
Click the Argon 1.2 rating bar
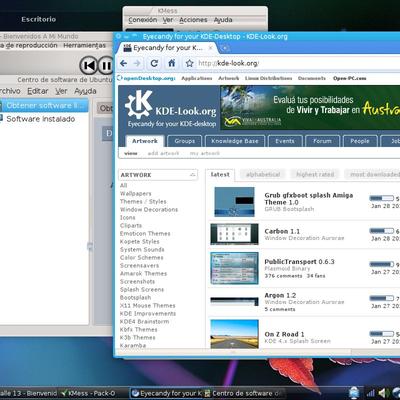pos(382,298)
